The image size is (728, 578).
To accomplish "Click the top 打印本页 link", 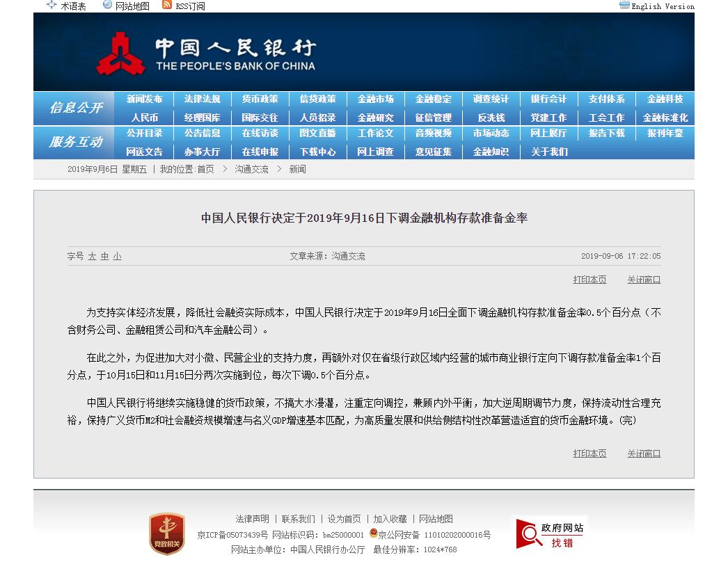I will pos(589,280).
